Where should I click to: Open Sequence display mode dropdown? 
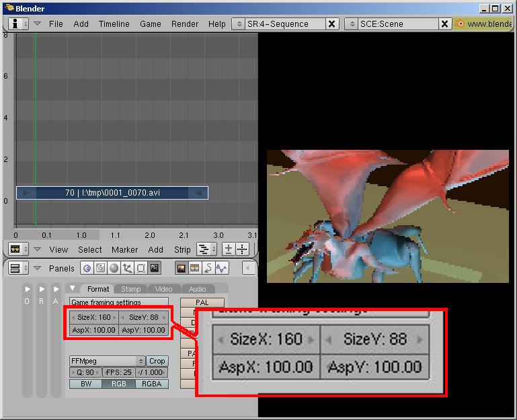point(207,249)
